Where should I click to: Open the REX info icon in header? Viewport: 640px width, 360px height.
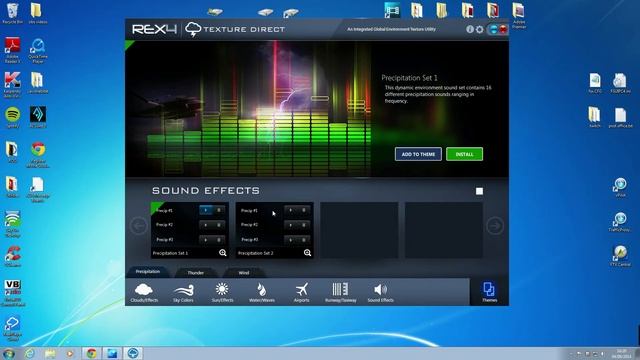coord(470,29)
